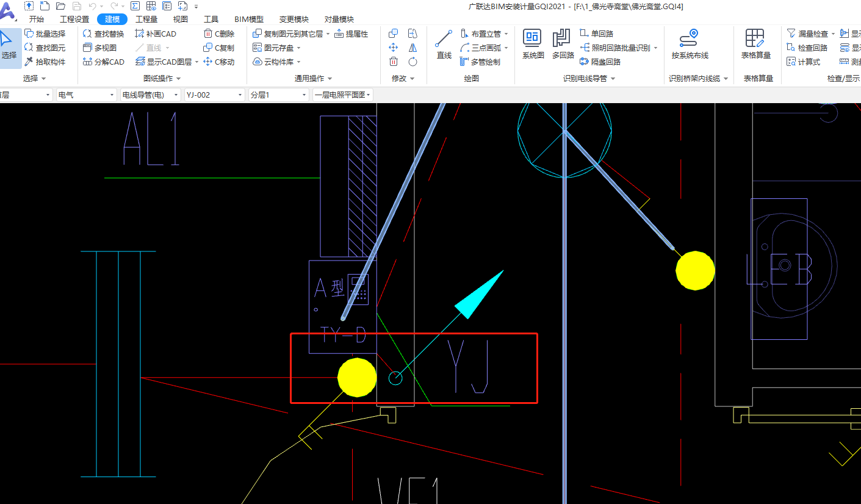
Task: Open the 工程设置 tab
Action: coord(74,19)
